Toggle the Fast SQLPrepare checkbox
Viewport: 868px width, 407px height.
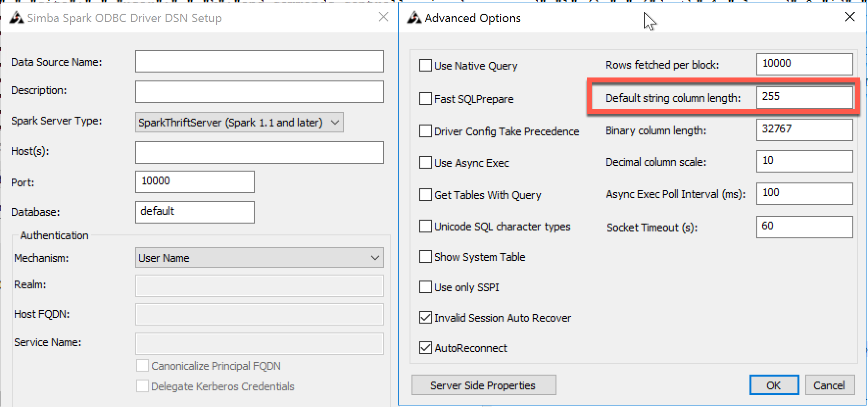[x=426, y=99]
